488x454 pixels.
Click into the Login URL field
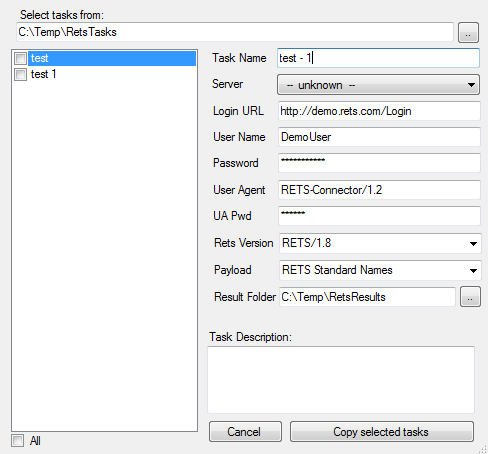[x=379, y=111]
